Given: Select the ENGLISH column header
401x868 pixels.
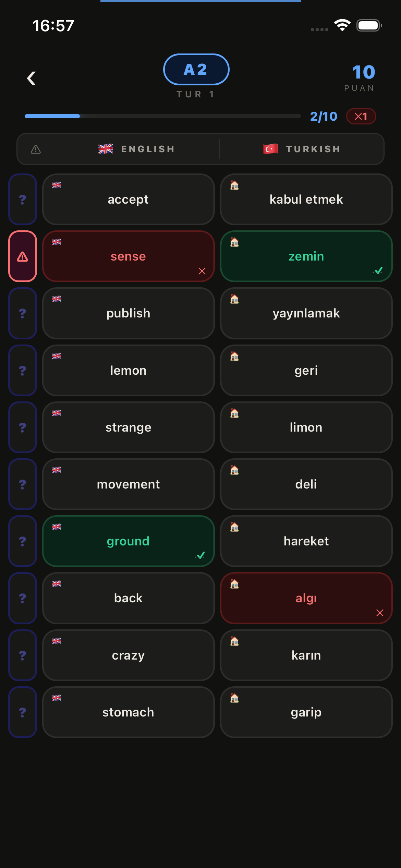Looking at the screenshot, I should click(x=136, y=149).
